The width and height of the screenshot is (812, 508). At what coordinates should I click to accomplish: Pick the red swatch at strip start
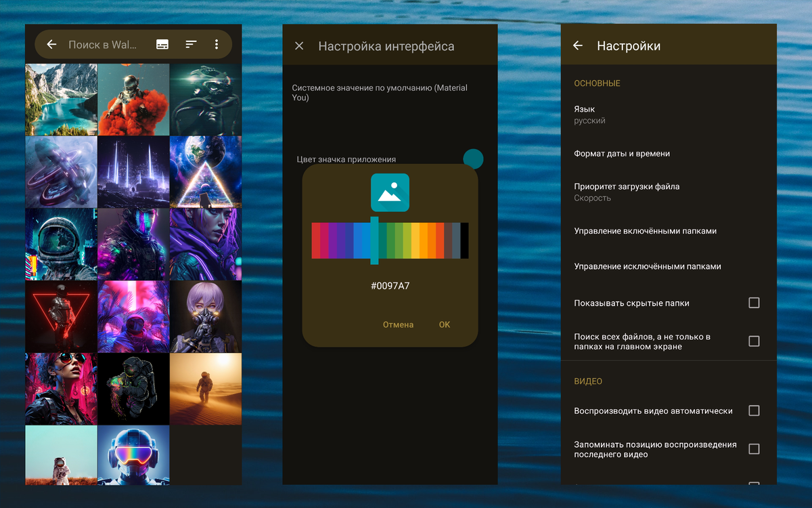(316, 240)
